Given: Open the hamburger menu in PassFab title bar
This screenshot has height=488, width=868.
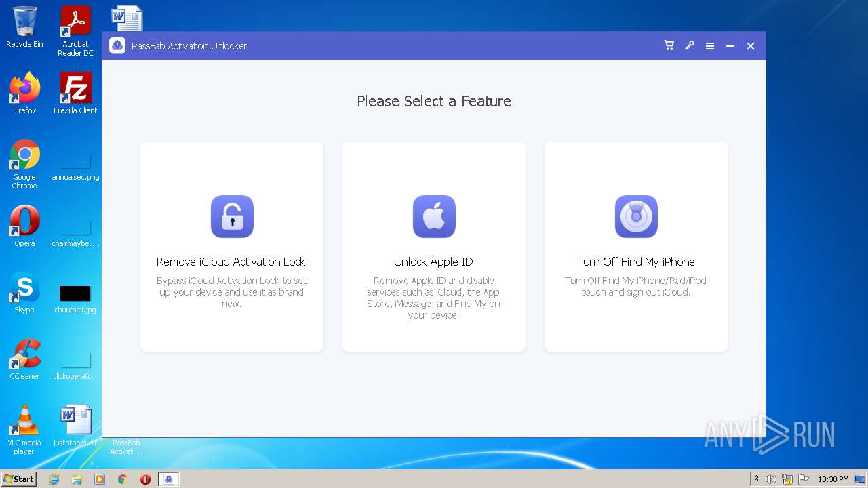Looking at the screenshot, I should 710,46.
